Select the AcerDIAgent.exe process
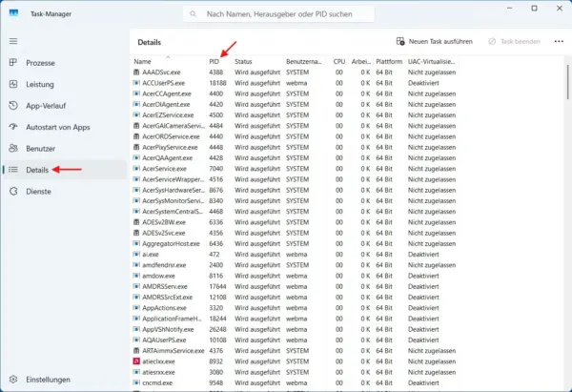Viewport: 572px width, 392px height. pos(295,104)
